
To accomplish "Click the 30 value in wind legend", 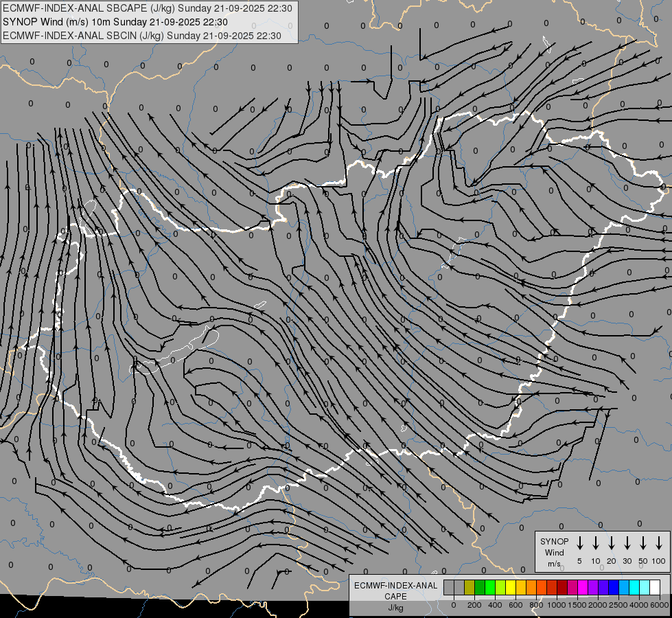I will (x=627, y=561).
